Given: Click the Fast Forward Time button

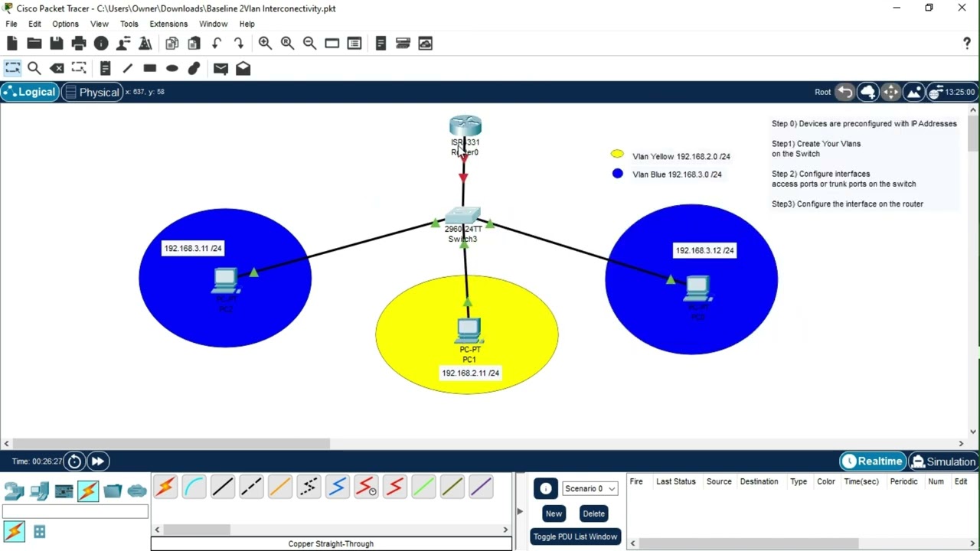Looking at the screenshot, I should tap(97, 461).
